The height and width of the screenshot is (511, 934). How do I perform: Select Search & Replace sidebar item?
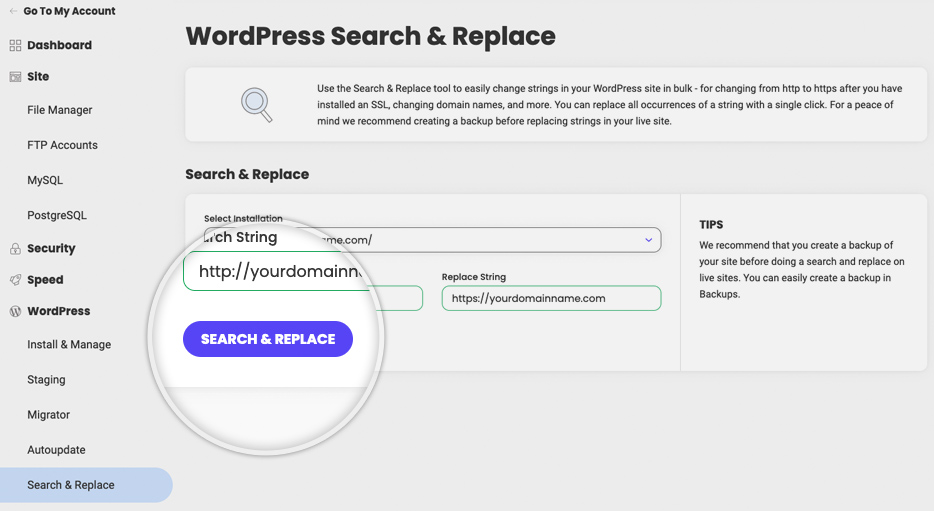[86, 485]
